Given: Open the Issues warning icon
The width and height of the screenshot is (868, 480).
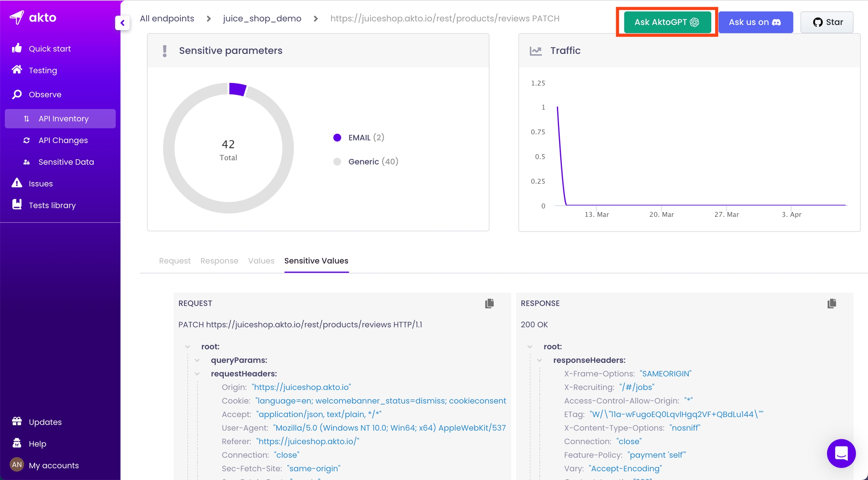Looking at the screenshot, I should pyautogui.click(x=17, y=183).
